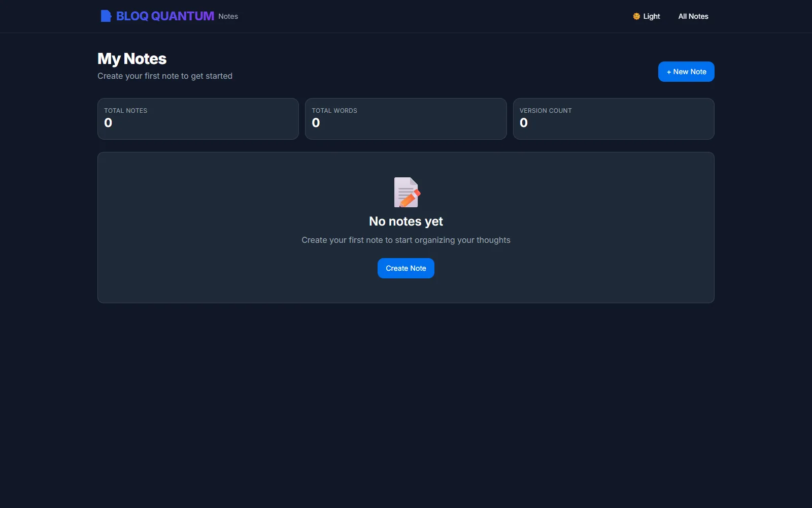Select the TOTAL WORDS stat card
The image size is (812, 508).
(405, 119)
